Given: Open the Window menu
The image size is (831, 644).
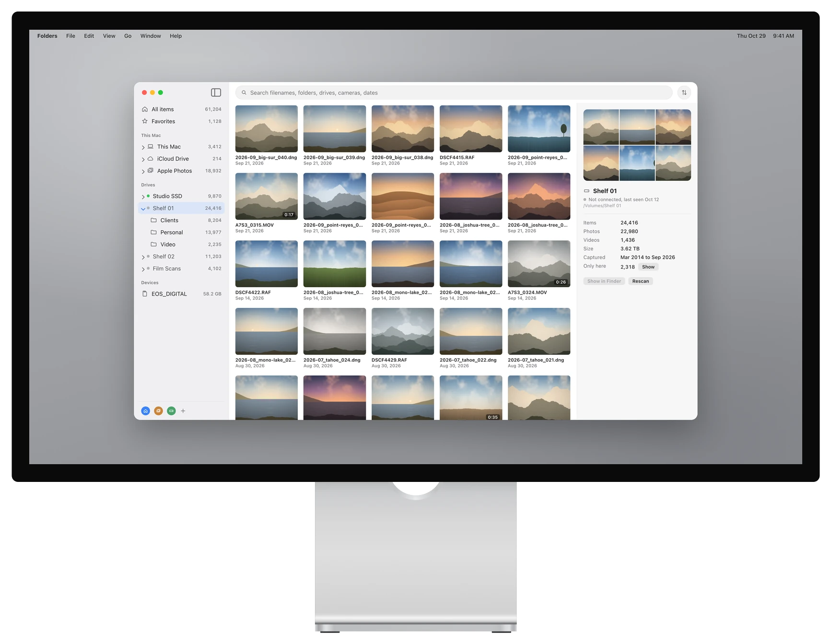Looking at the screenshot, I should (x=151, y=36).
